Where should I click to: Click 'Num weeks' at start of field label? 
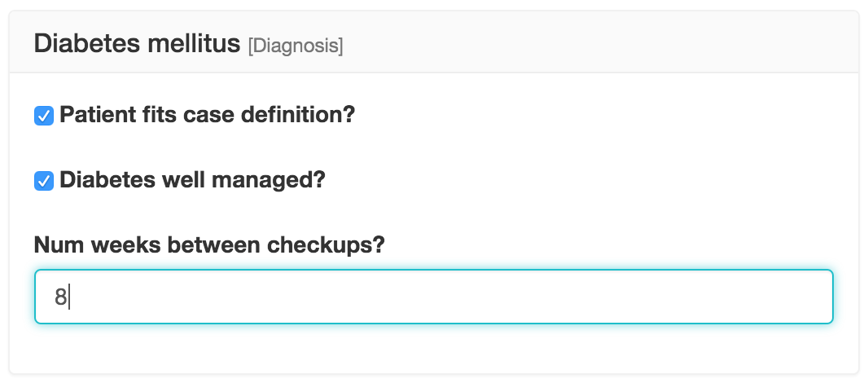click(x=90, y=245)
